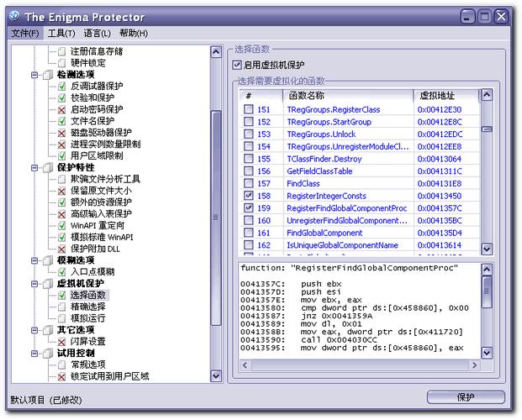The image size is (522, 420).
Task: Uncheck function 158 RegisterIntegerConsts
Action: point(248,196)
